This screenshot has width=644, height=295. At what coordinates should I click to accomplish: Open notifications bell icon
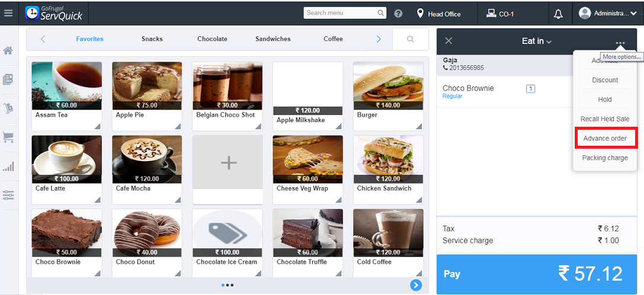coord(558,14)
